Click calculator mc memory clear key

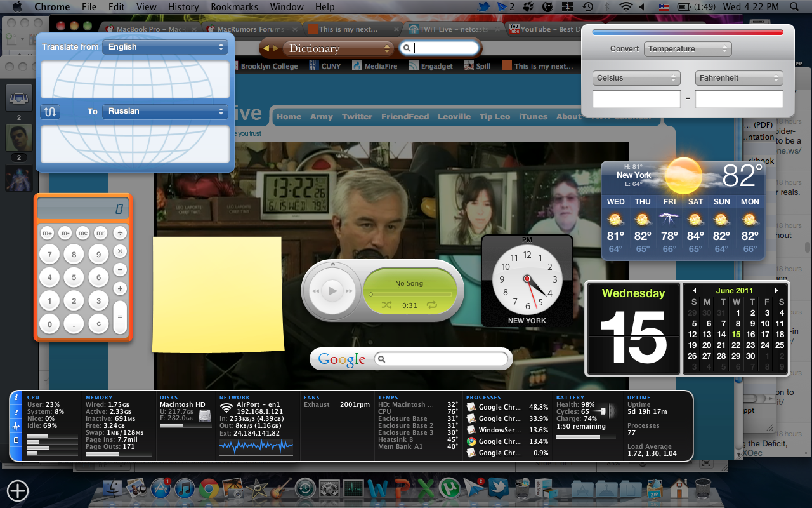(82, 233)
